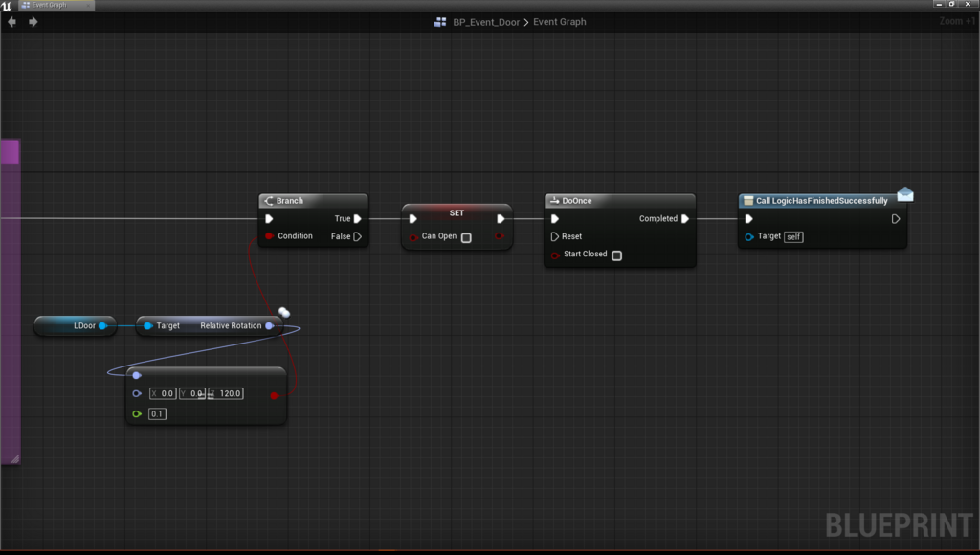Click the Unreal Engine logo in title bar
Image resolution: width=980 pixels, height=555 pixels.
(x=7, y=5)
